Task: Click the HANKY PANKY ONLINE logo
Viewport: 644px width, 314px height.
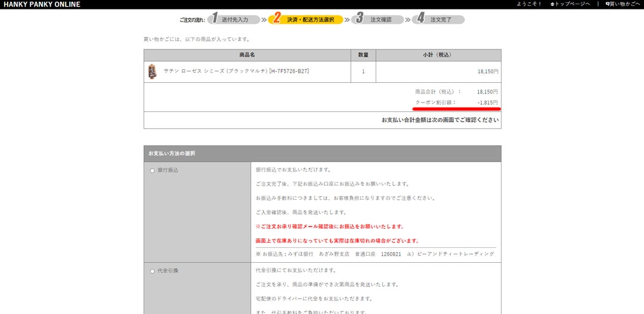Action: [41, 5]
